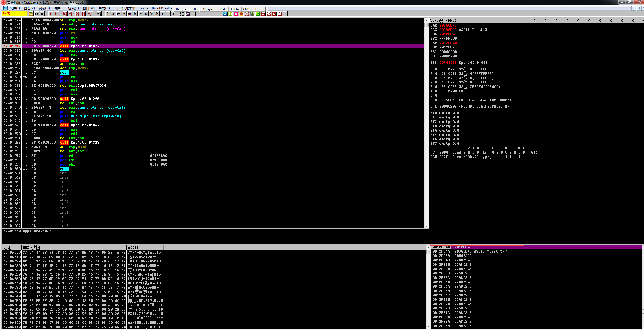Image resolution: width=644 pixels, height=330 pixels.
Task: Show Source via the s button
Action: (174, 14)
